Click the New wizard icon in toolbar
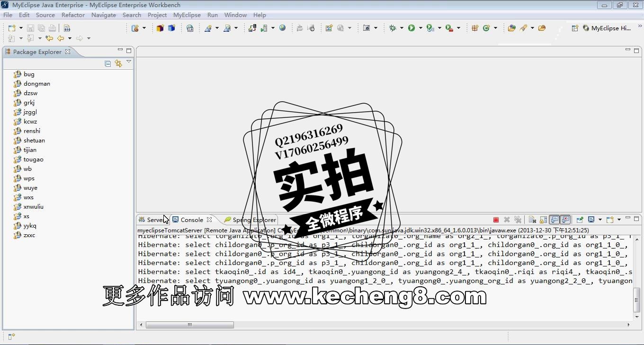The width and height of the screenshot is (644, 345). 12,28
